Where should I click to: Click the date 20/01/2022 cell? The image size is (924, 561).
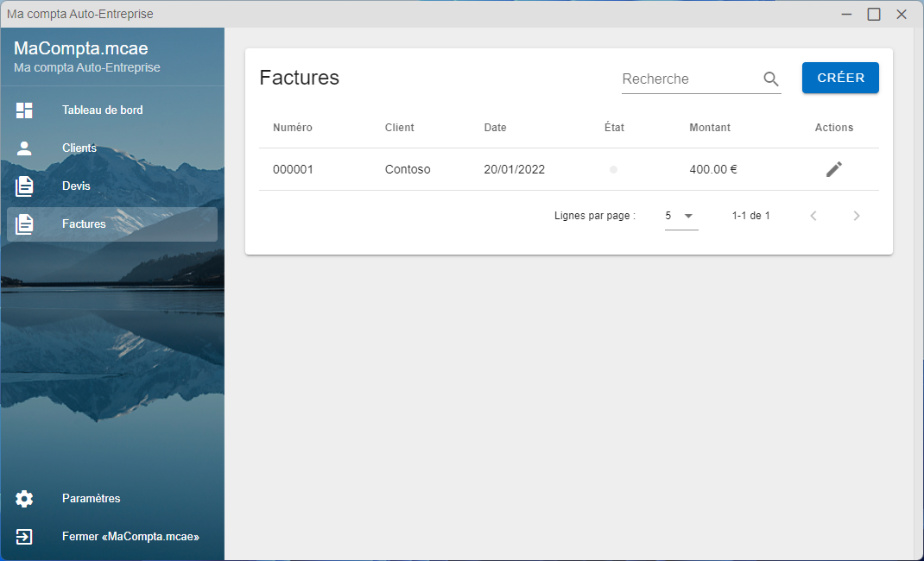515,169
